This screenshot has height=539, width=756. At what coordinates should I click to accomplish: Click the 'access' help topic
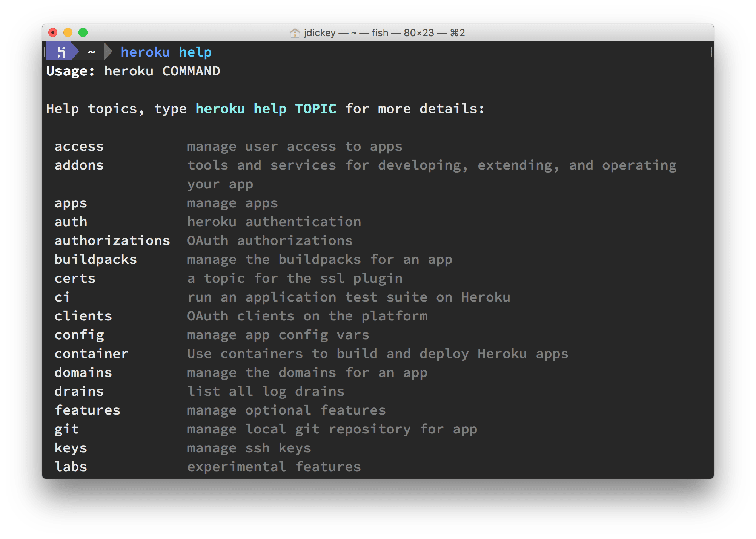click(x=79, y=146)
